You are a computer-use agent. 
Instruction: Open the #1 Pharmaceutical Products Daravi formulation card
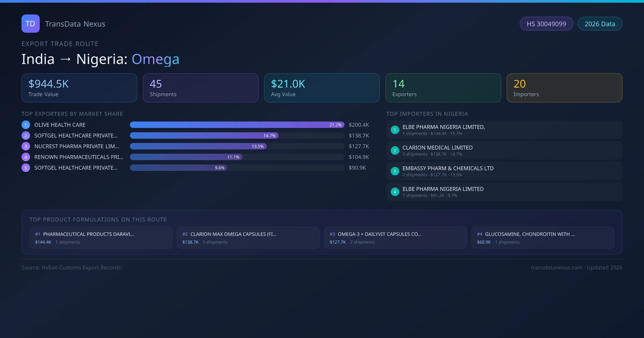[x=101, y=238]
